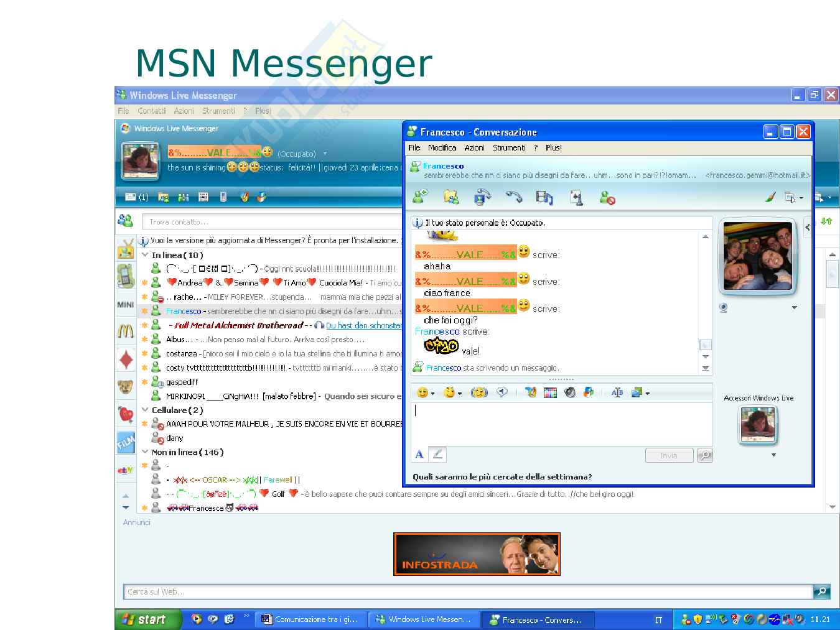Click the 'Cerca sul Web' search field

[467, 592]
